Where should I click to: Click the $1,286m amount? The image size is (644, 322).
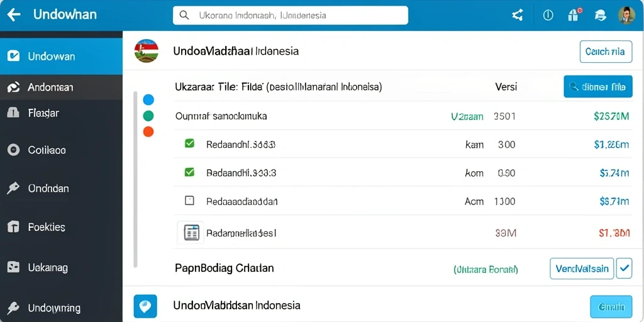pyautogui.click(x=611, y=144)
